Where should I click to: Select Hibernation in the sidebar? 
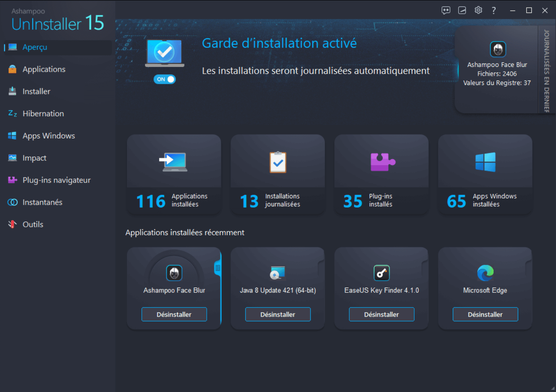[x=57, y=114]
